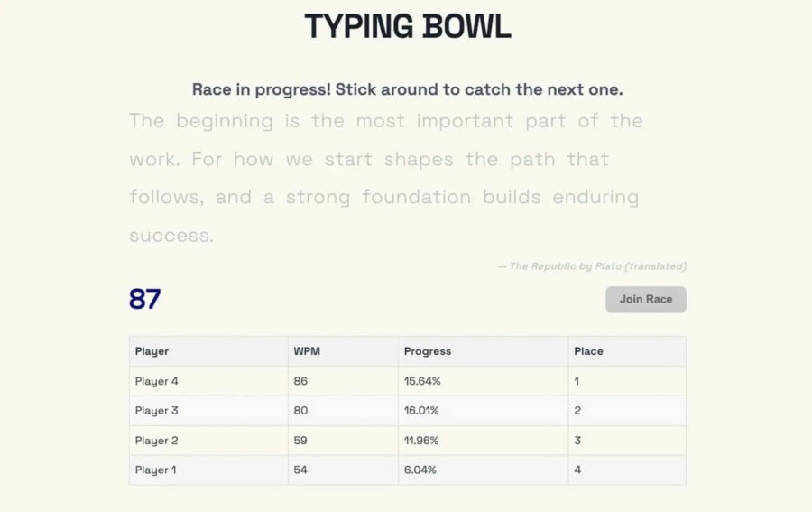The image size is (812, 512).
Task: Click the TYPING BOWL title
Action: click(x=407, y=27)
